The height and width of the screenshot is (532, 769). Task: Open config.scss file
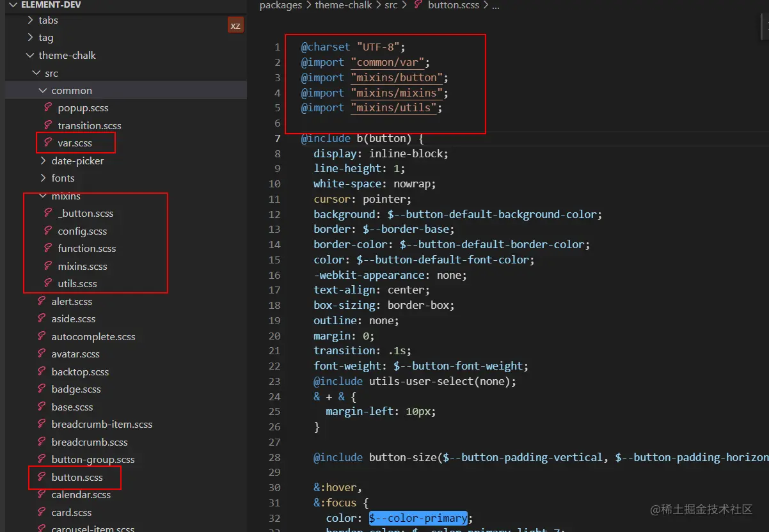[83, 231]
